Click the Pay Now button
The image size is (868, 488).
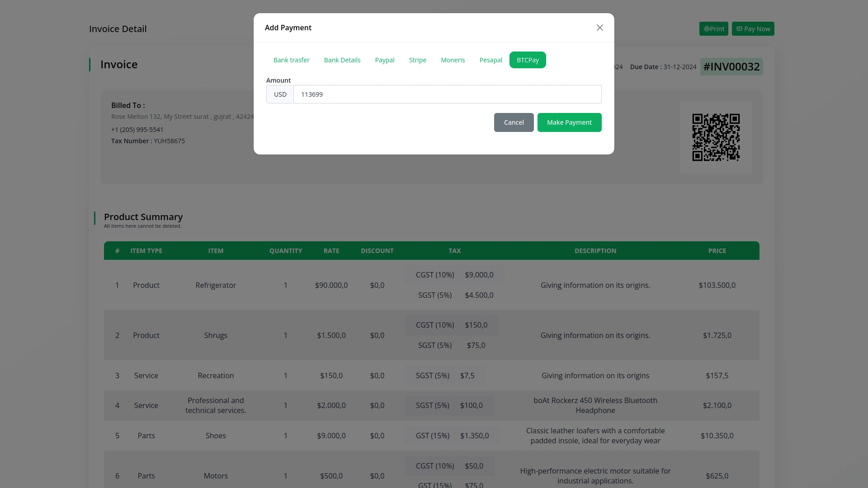coord(753,28)
